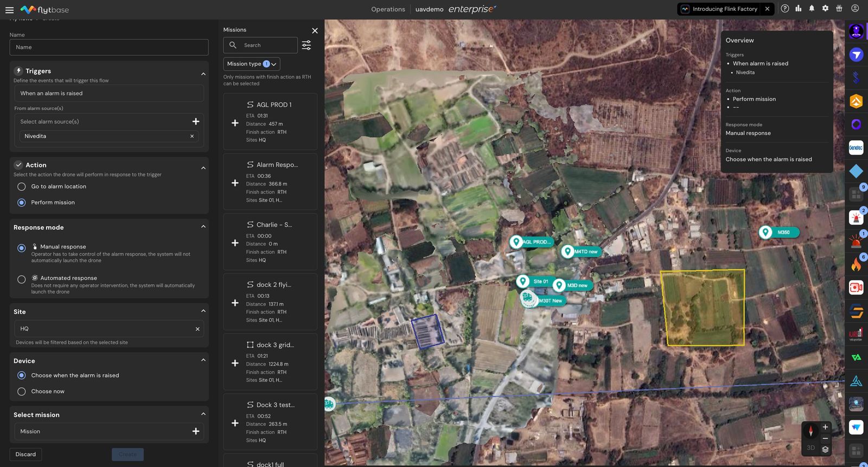Image resolution: width=868 pixels, height=467 pixels.
Task: Zoom in on the map
Action: click(x=825, y=427)
